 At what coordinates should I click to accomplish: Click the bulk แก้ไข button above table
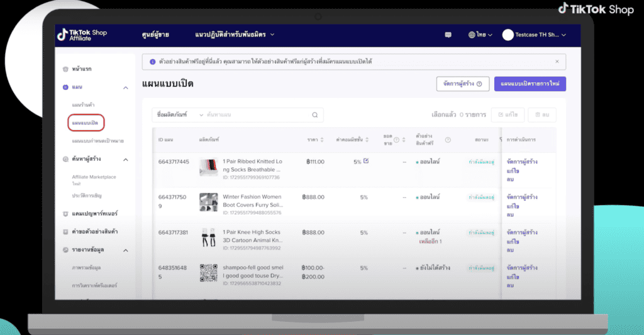pyautogui.click(x=508, y=115)
